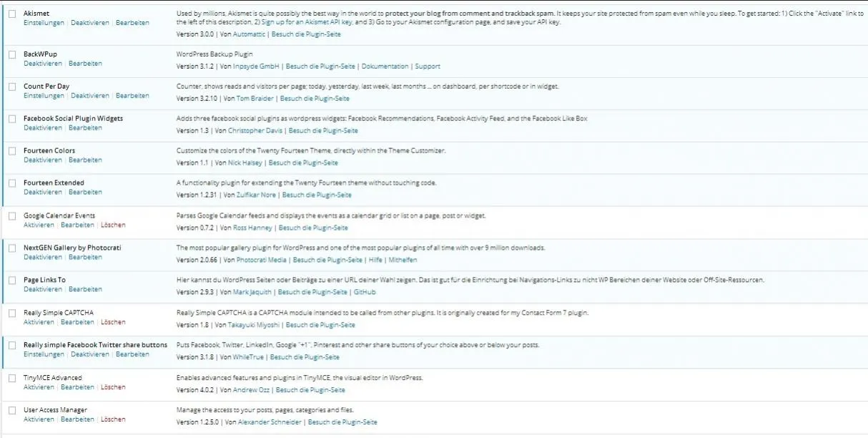The image size is (868, 438).
Task: Click Bearbeiten under Fourteen Extended
Action: click(85, 193)
